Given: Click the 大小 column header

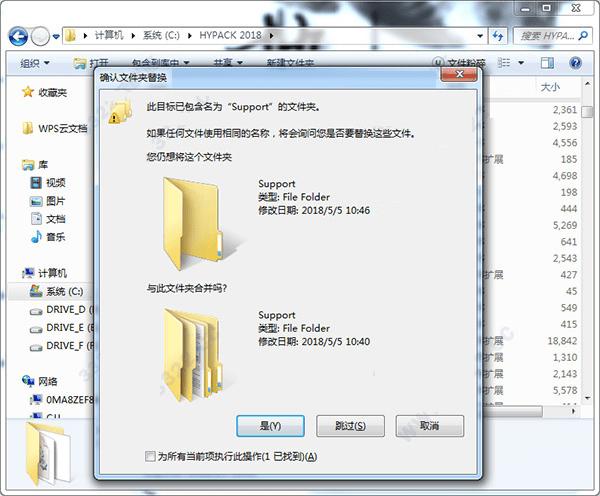Looking at the screenshot, I should click(x=550, y=87).
